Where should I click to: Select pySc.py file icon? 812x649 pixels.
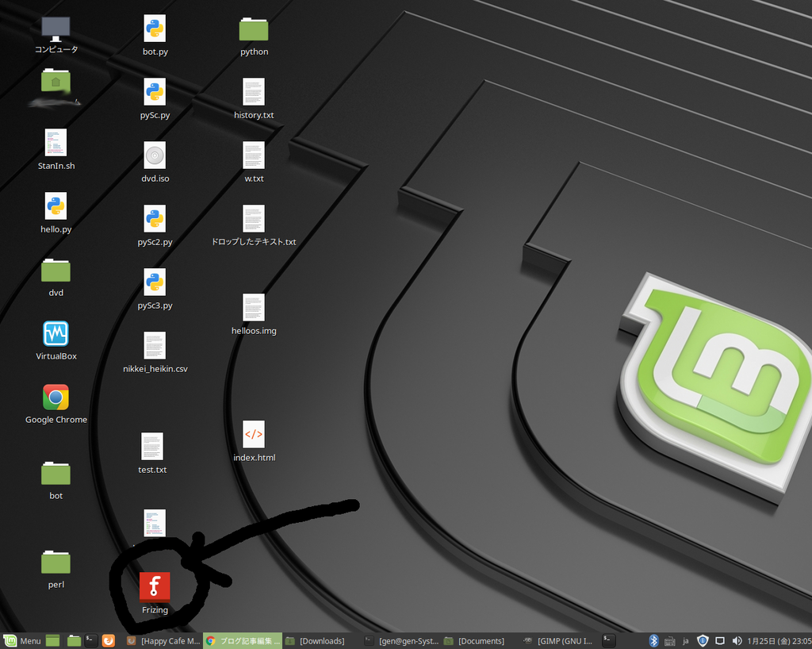[x=155, y=92]
